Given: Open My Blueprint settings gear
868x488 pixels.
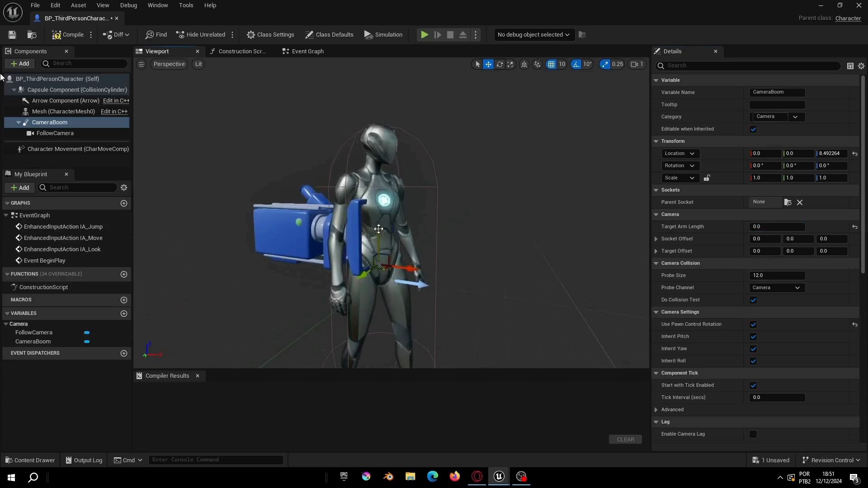Looking at the screenshot, I should 124,188.
